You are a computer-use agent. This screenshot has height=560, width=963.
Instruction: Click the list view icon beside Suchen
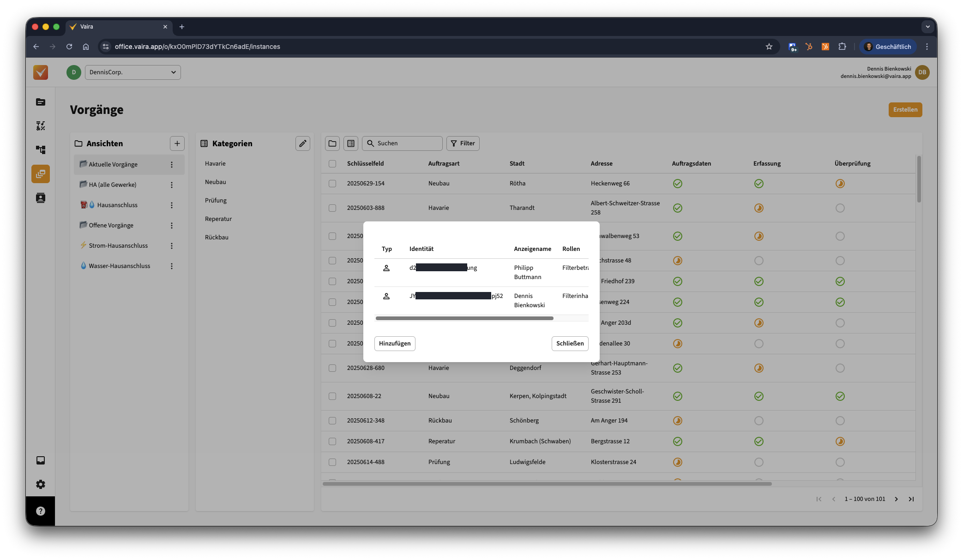point(351,143)
